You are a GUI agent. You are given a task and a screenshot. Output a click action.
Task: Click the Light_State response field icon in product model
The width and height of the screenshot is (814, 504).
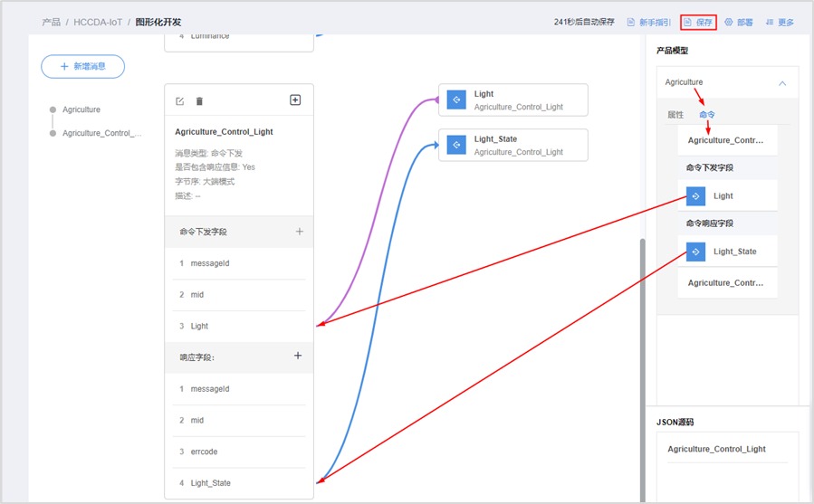[695, 252]
